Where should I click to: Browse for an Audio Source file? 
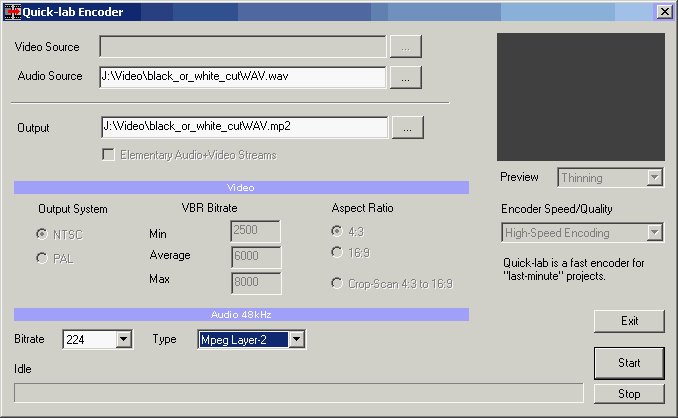point(406,77)
